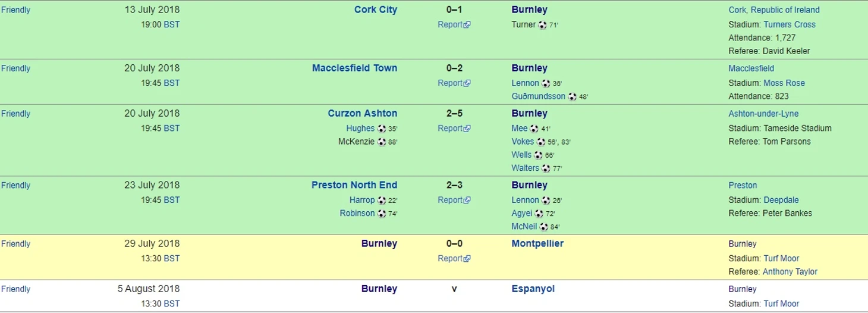Image resolution: width=868 pixels, height=313 pixels.
Task: Click the external link icon on Montpellier match Report
Action: click(467, 259)
